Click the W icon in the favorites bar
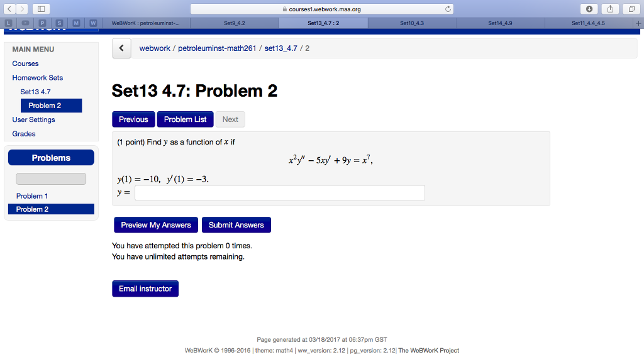 click(x=92, y=23)
